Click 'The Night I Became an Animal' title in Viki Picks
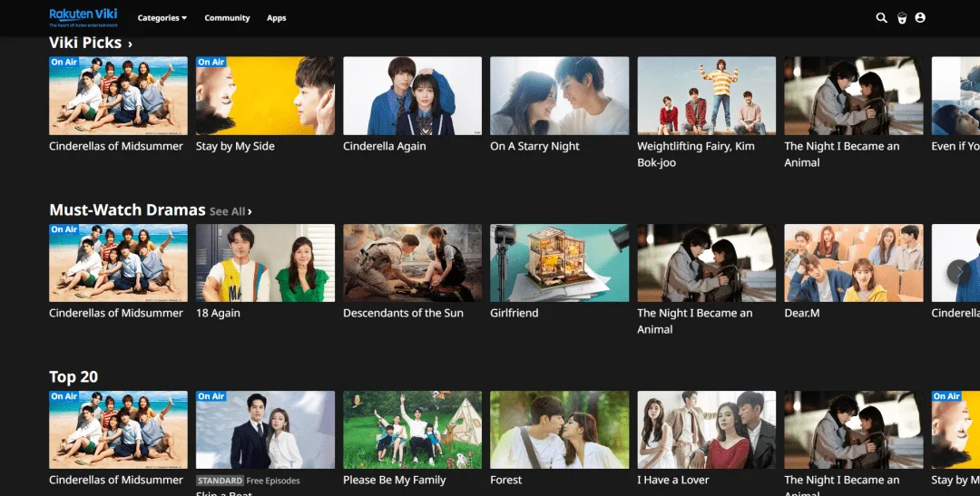This screenshot has height=496, width=980. pyautogui.click(x=842, y=154)
